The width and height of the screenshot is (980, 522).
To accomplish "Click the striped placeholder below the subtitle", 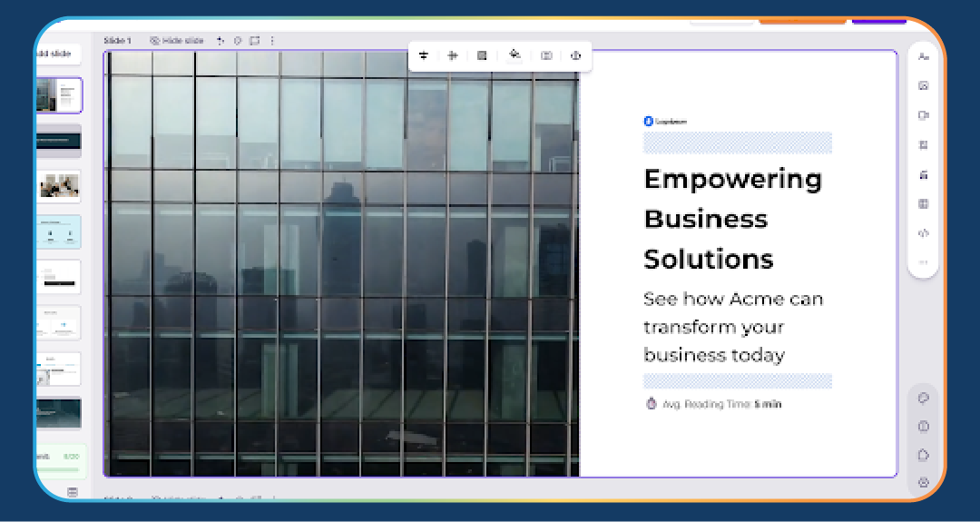I will pyautogui.click(x=738, y=380).
